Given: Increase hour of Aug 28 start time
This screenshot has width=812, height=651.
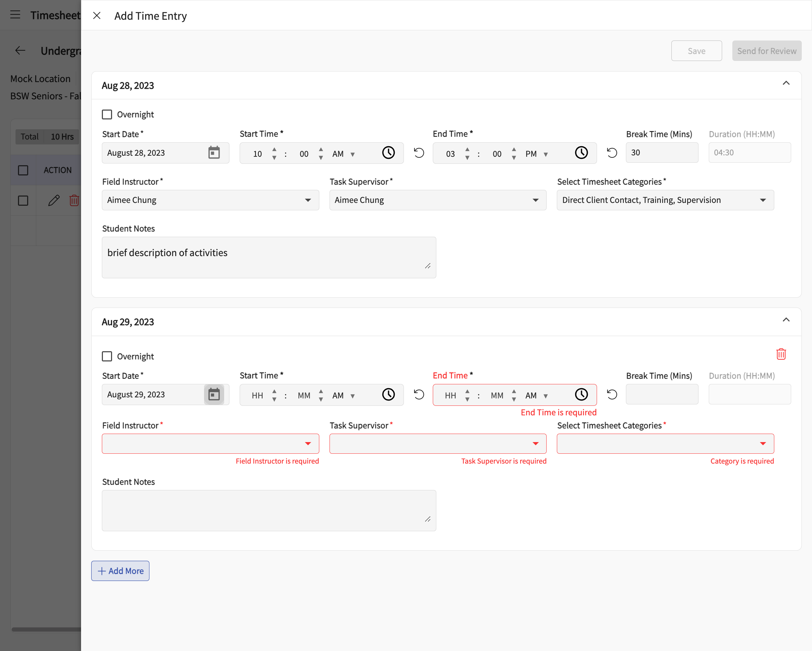Looking at the screenshot, I should click(274, 149).
